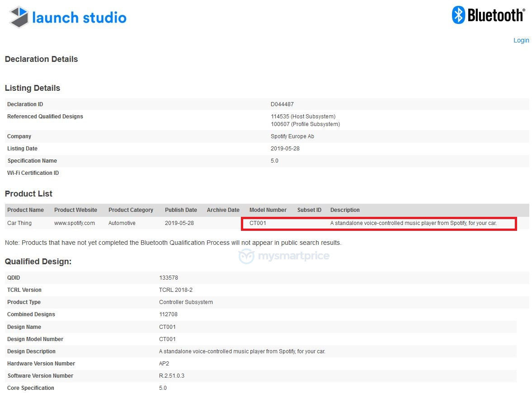532x393 pixels.
Task: Click the Product Category column header
Action: 131,210
